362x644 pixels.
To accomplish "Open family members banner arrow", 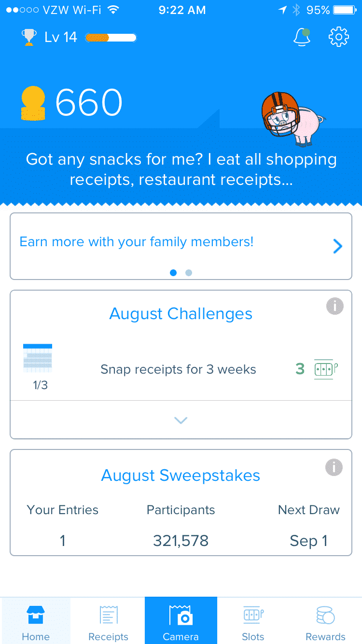I will (338, 247).
